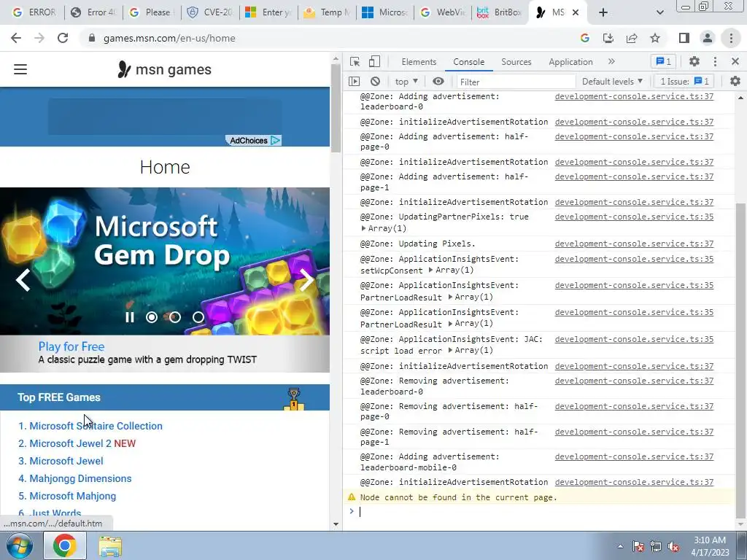Expand Array(1) after setWcpConsent
747x560 pixels.
451,271
